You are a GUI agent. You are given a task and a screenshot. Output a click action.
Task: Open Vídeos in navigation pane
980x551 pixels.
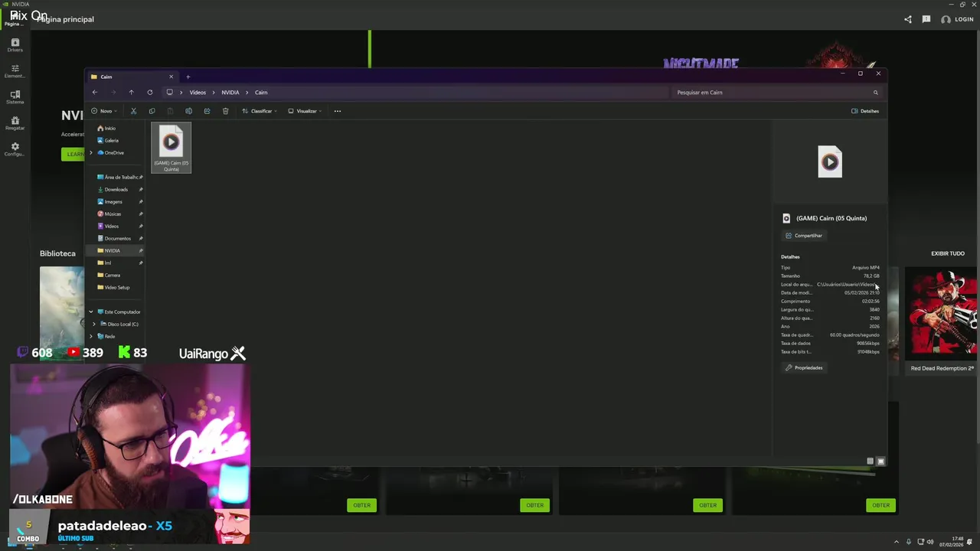[x=109, y=227]
